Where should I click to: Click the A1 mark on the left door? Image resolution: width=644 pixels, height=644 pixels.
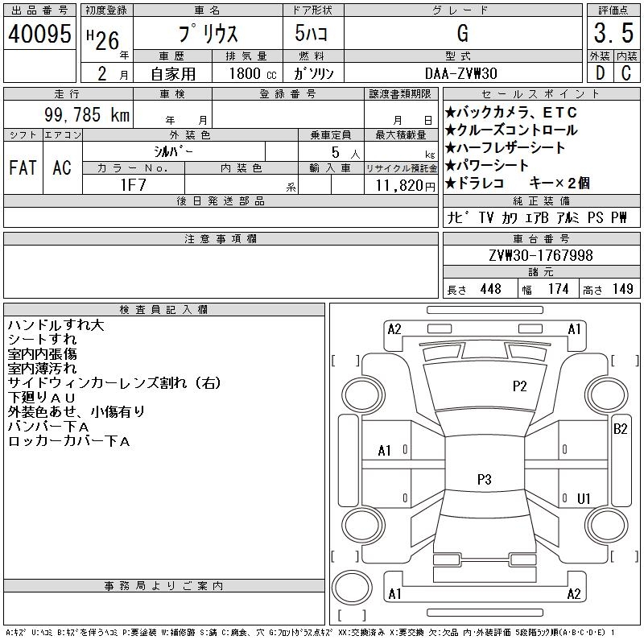385,451
